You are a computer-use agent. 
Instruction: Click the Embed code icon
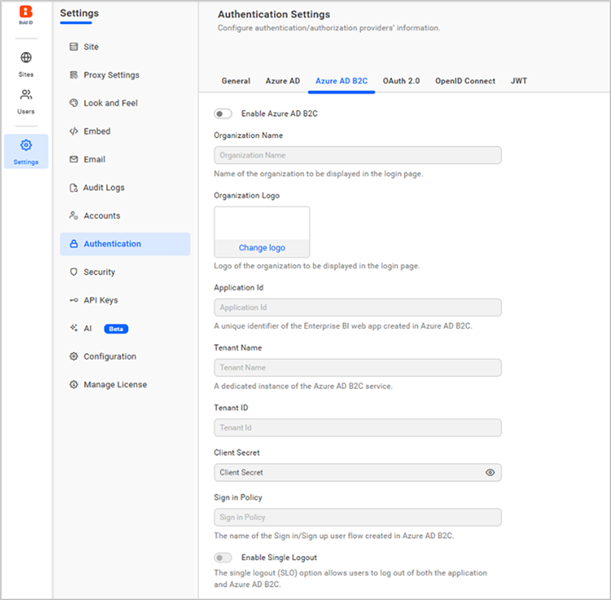click(74, 131)
